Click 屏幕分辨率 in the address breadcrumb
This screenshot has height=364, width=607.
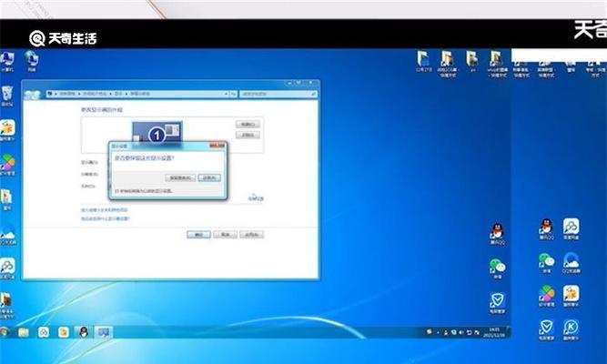point(140,94)
